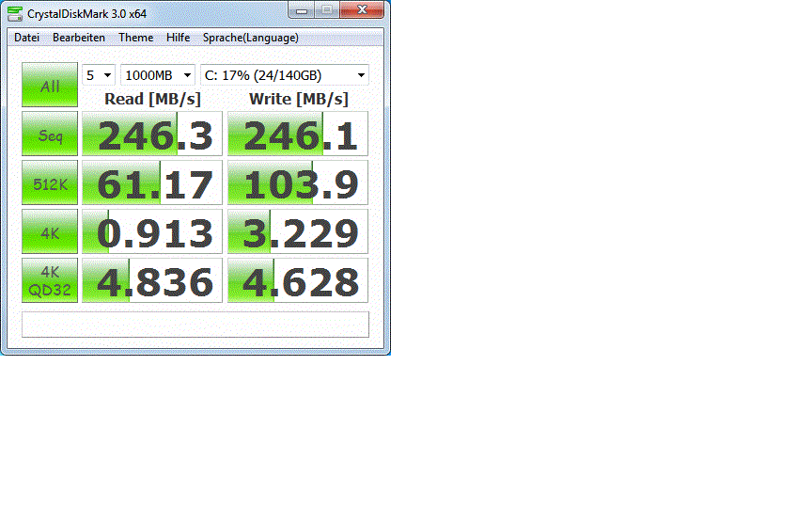Open the Sprache(Language) menu
The width and height of the screenshot is (812, 508).
point(251,38)
